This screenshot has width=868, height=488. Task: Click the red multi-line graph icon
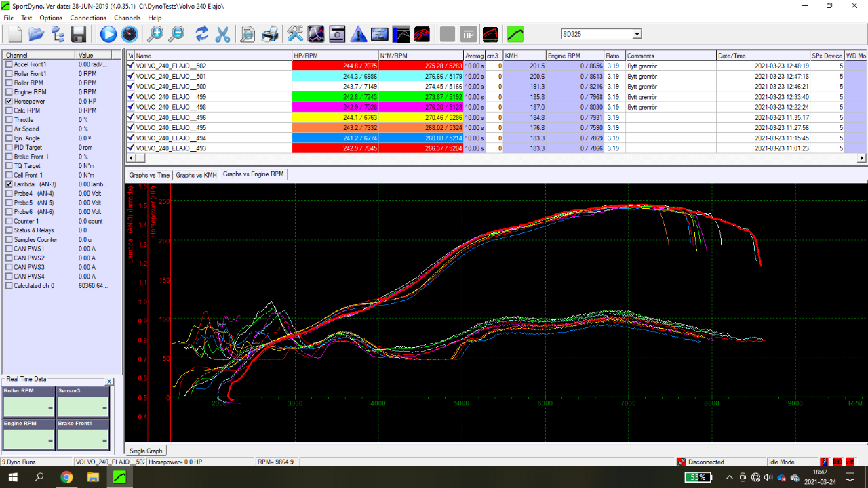(x=422, y=34)
